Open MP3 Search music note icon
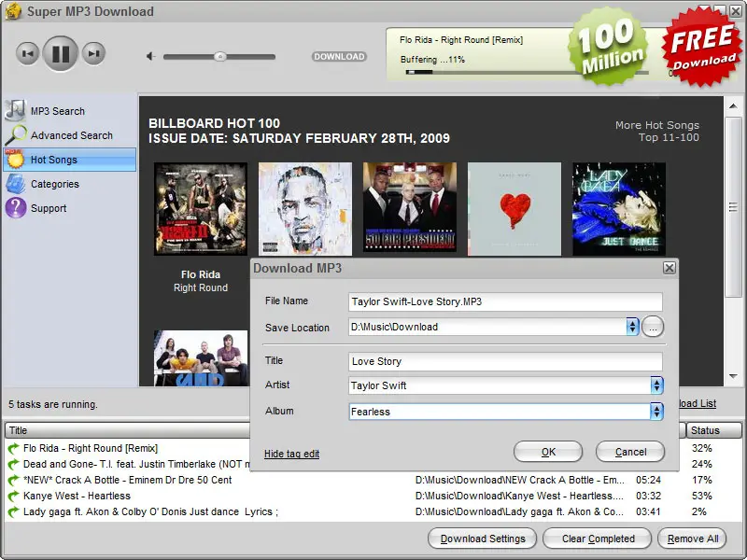The height and width of the screenshot is (560, 747). coord(15,110)
